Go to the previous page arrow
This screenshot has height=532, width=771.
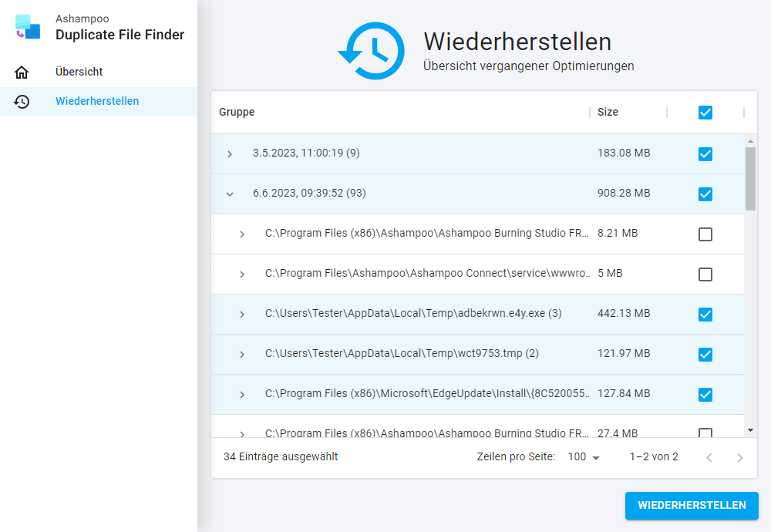pyautogui.click(x=709, y=458)
